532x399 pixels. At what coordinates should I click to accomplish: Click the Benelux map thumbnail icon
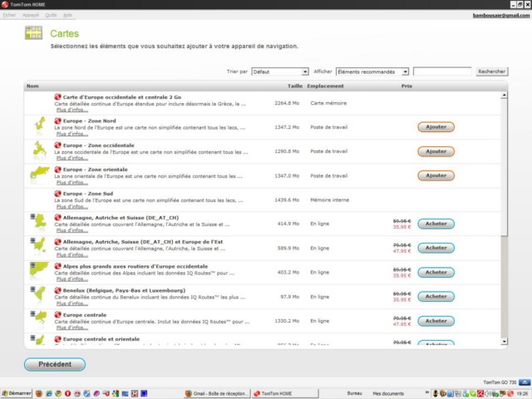tap(38, 293)
